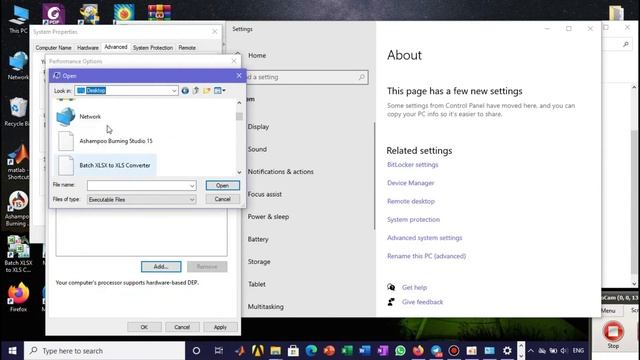
Task: Go up one level in Open dialog
Action: click(x=196, y=91)
